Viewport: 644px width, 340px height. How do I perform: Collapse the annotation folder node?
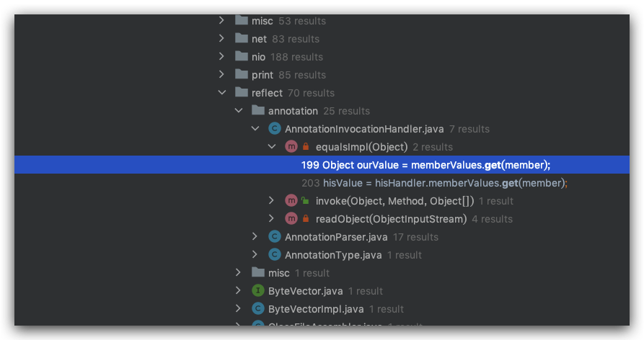(239, 111)
